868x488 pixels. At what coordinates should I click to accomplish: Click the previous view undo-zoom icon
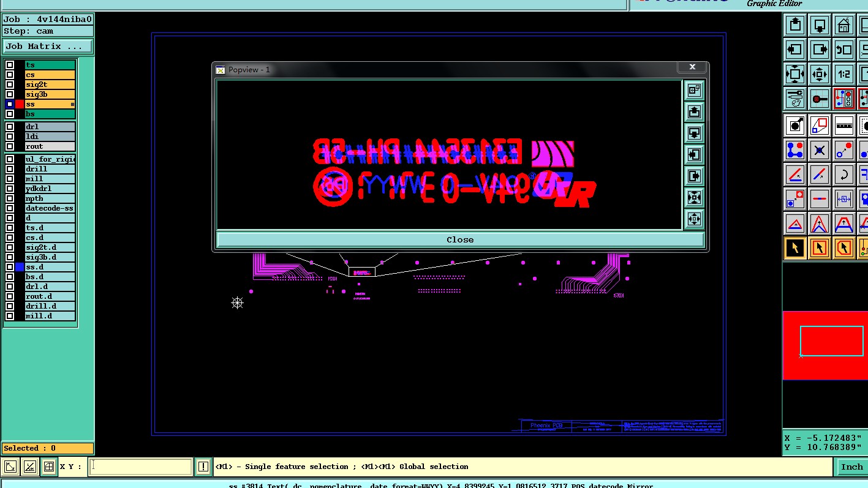[844, 50]
